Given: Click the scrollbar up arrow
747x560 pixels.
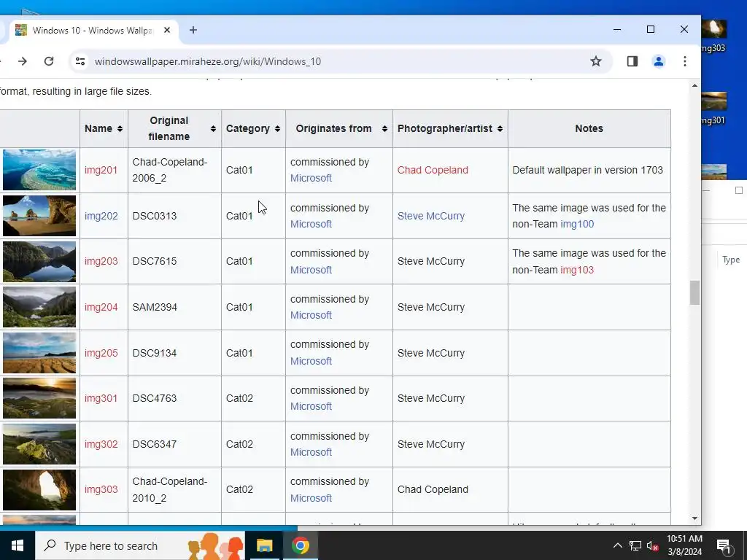Looking at the screenshot, I should click(x=694, y=86).
